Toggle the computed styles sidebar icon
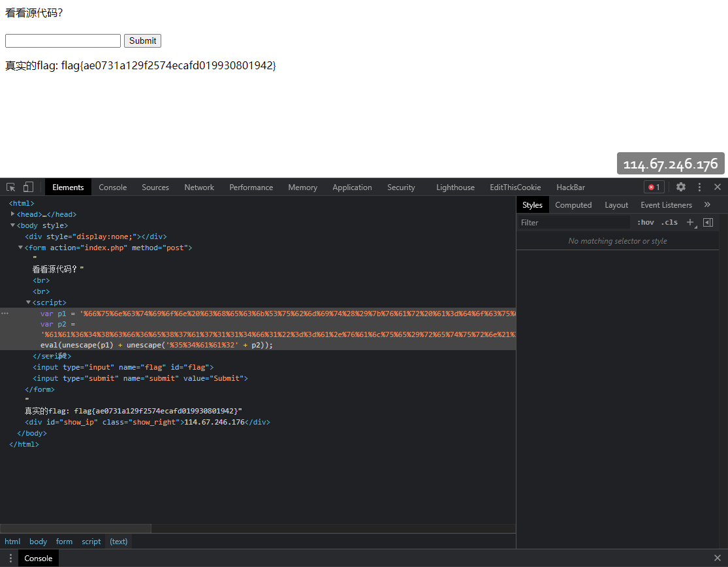Viewport: 728px width, 567px height. (x=708, y=223)
